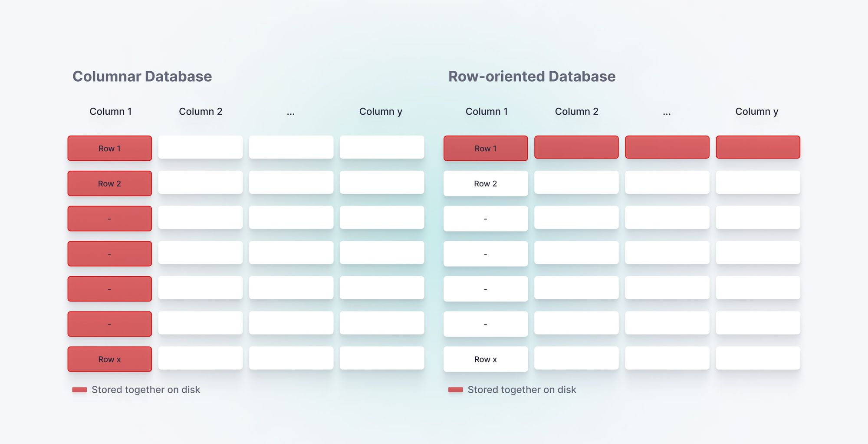The image size is (868, 444).
Task: Click red Row 1 cell in Columnar Database
Action: click(x=109, y=148)
